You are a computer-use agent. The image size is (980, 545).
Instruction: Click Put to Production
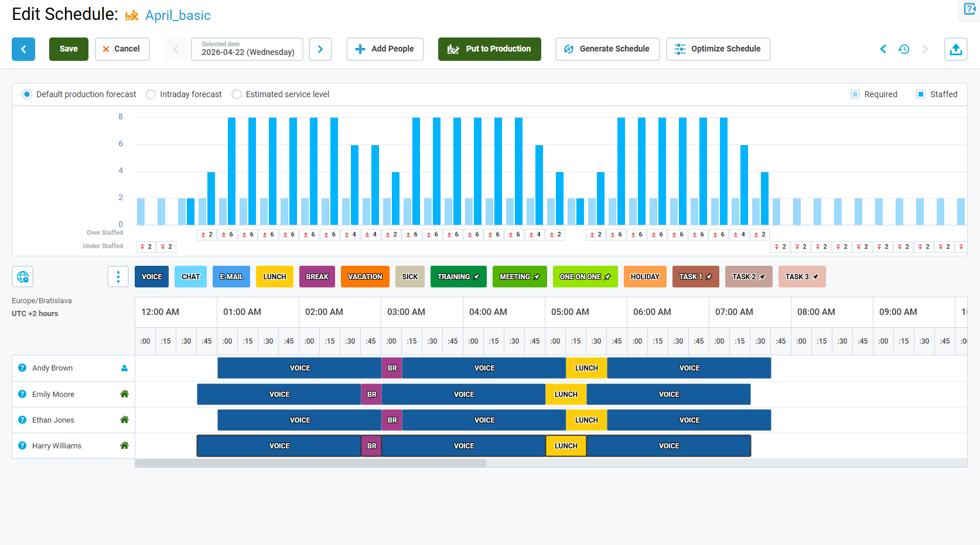(490, 49)
